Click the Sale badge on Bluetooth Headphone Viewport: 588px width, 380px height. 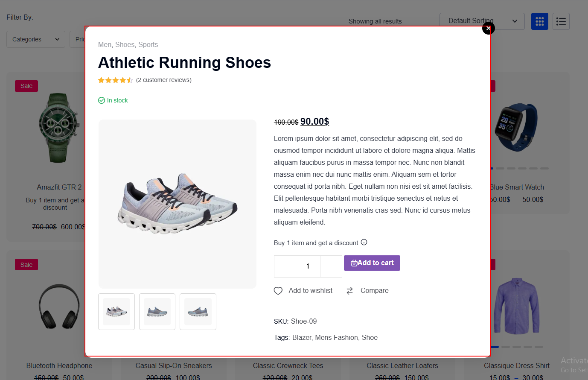[26, 265]
